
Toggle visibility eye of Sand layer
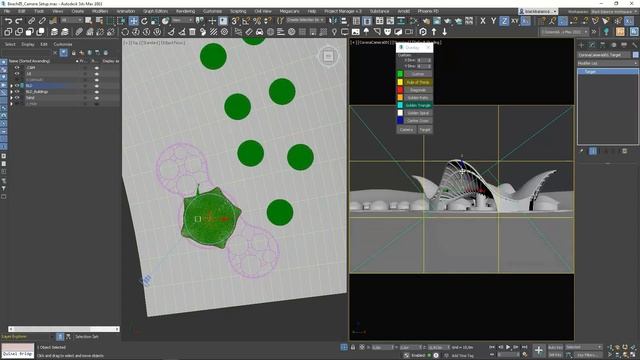17,98
